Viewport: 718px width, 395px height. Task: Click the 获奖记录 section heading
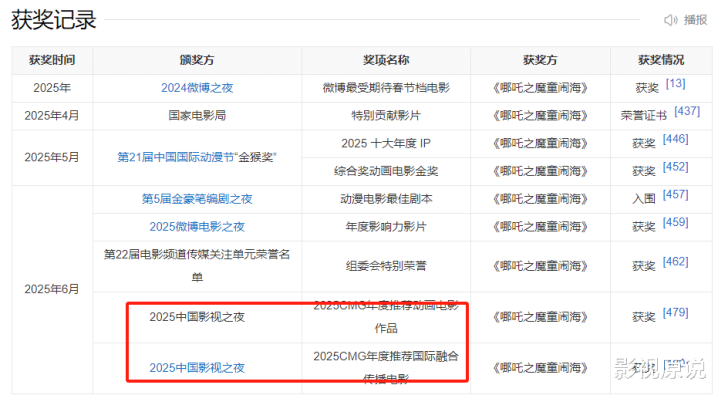[x=54, y=20]
